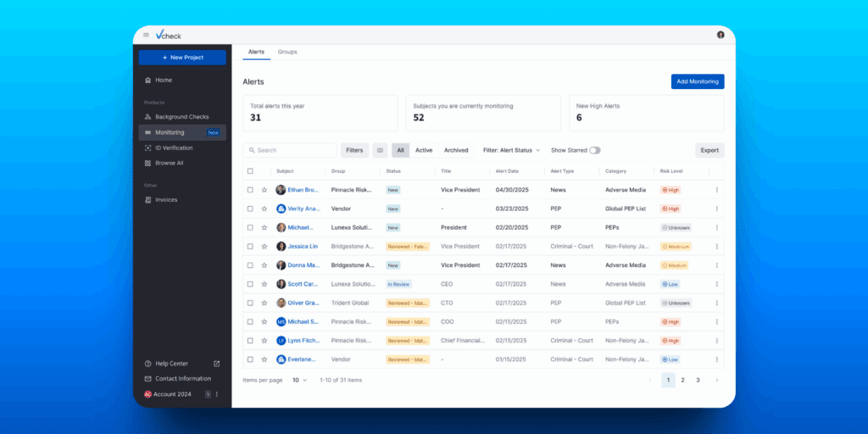Click three-dot menu beside Account 2024
The width and height of the screenshot is (868, 434).
(x=217, y=394)
